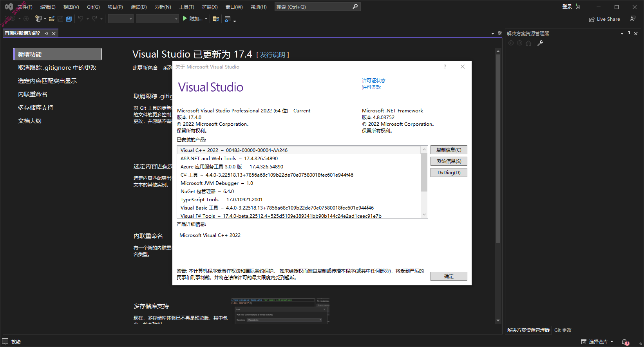Click the Visual Studio logo icon
The height and width of the screenshot is (347, 644).
[x=9, y=7]
